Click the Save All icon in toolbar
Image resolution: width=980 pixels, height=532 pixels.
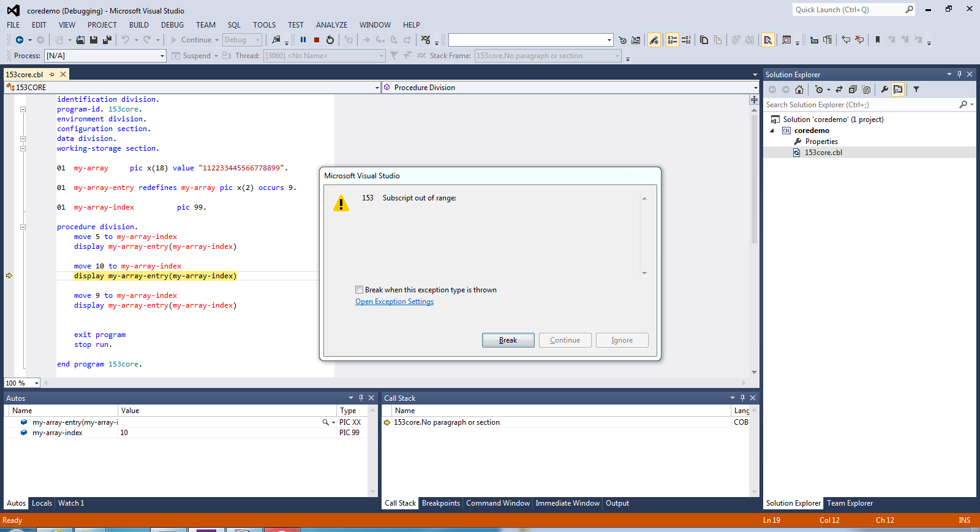(x=107, y=40)
